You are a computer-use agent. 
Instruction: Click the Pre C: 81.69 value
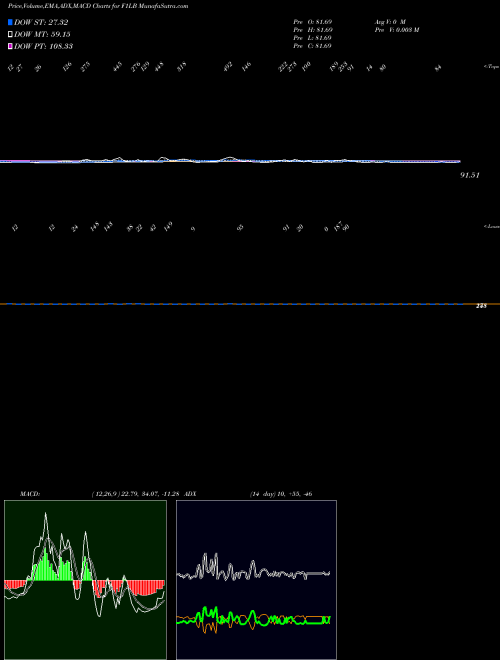[x=313, y=46]
